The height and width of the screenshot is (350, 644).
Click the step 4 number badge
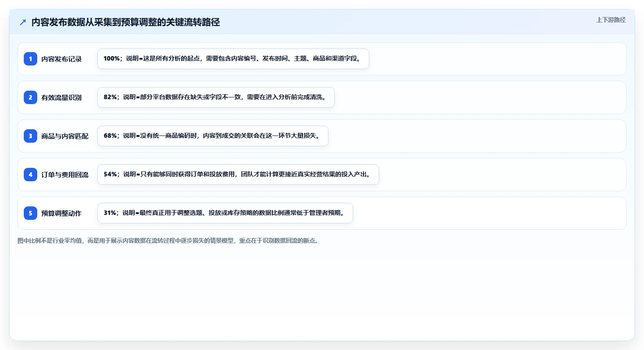pyautogui.click(x=31, y=175)
